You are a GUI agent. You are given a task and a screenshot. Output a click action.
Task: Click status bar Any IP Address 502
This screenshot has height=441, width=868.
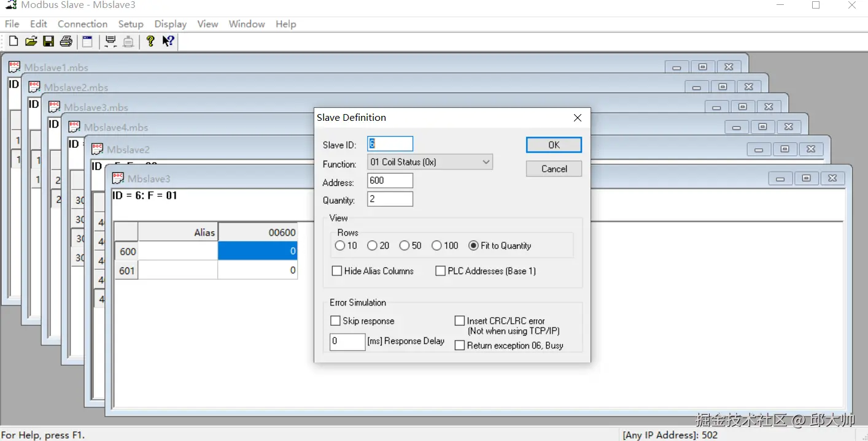pos(670,435)
